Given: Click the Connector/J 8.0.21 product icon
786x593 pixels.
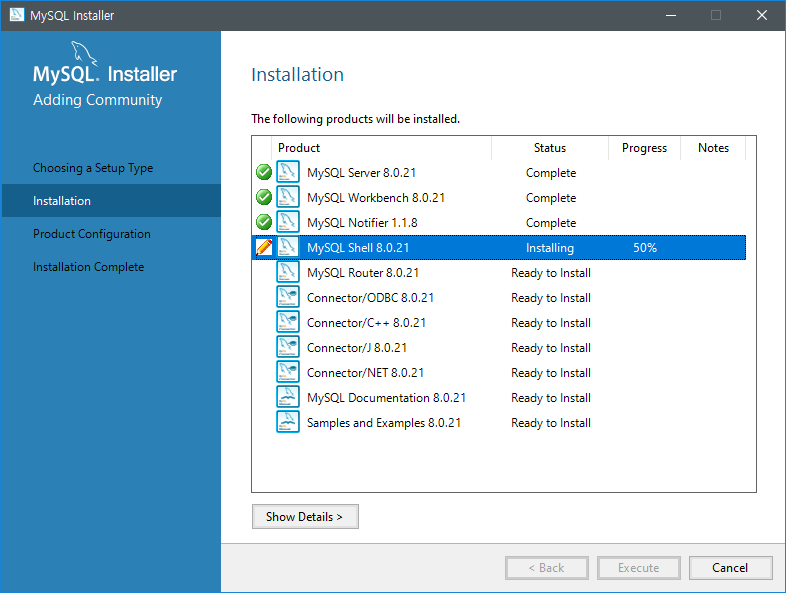Looking at the screenshot, I should [288, 347].
